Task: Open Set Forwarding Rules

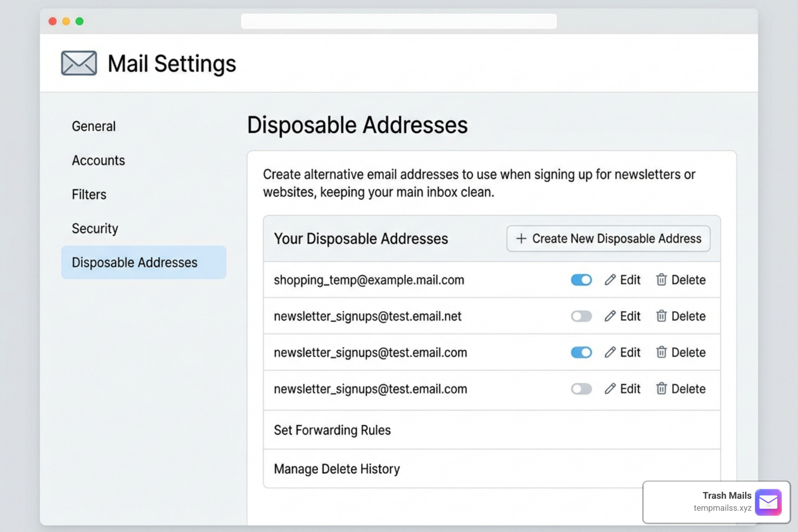Action: tap(491, 430)
